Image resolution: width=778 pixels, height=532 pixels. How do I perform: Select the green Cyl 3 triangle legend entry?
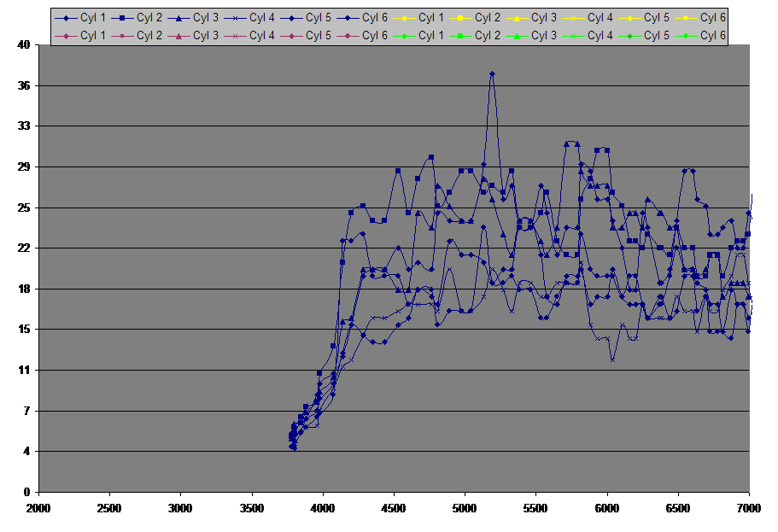pyautogui.click(x=518, y=35)
